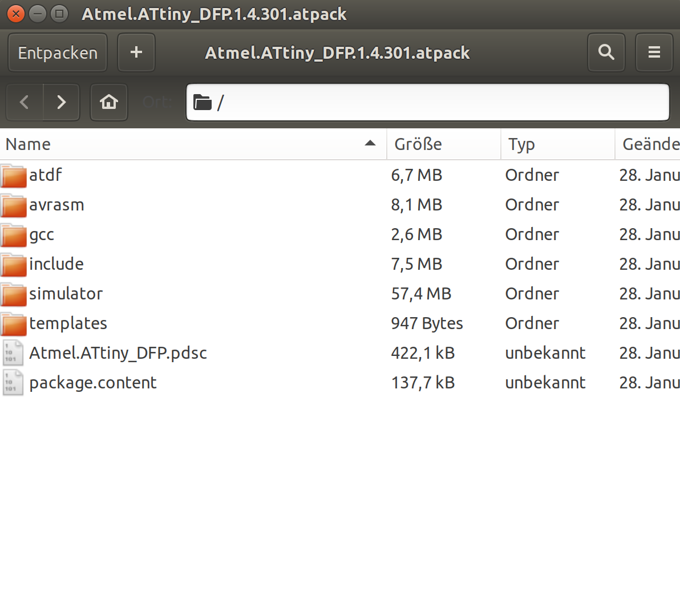Image resolution: width=680 pixels, height=616 pixels.
Task: Click the 137,7 kB size cell
Action: click(423, 383)
